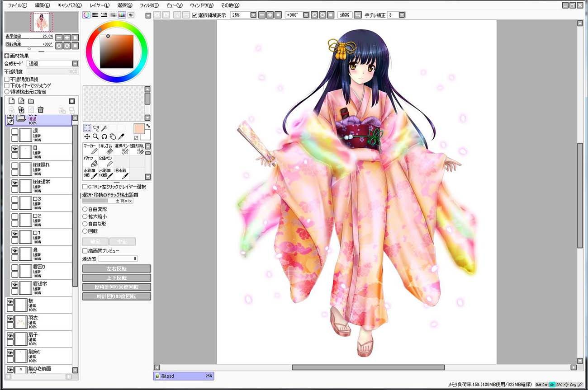Screen dimensions: 588x390
Task: Select the rectangular selection tool
Action: pos(87,128)
